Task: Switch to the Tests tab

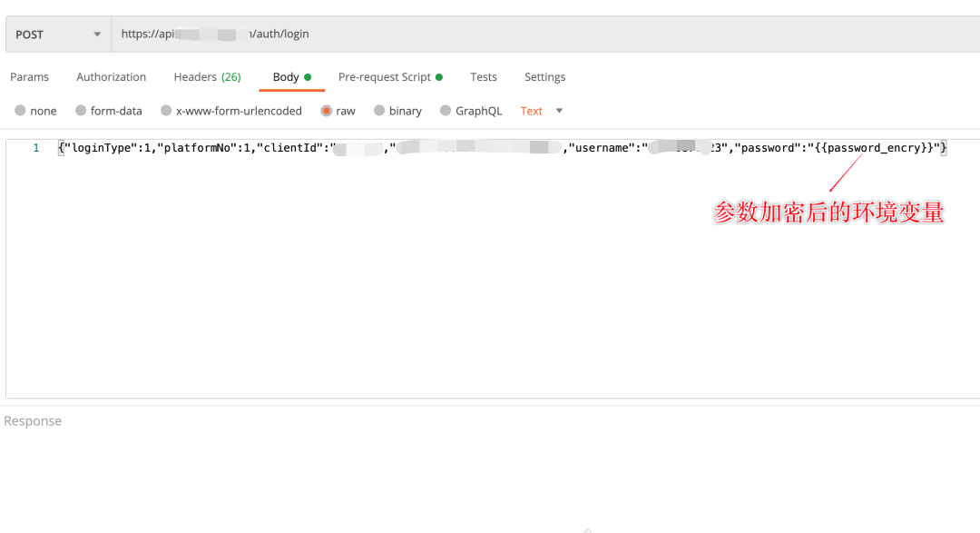Action: pyautogui.click(x=484, y=77)
